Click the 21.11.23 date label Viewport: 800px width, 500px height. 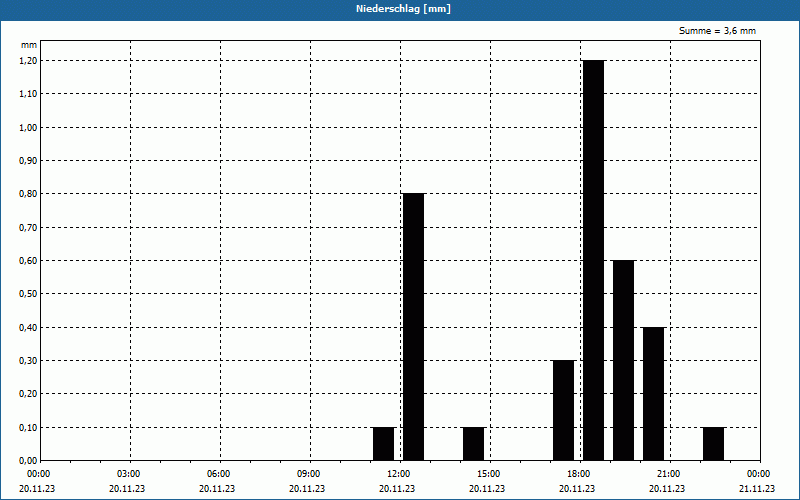tap(757, 489)
